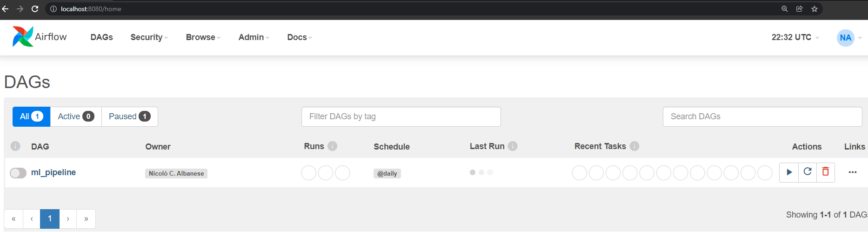The image size is (868, 232).
Task: Focus the Search DAGs field
Action: tap(762, 116)
